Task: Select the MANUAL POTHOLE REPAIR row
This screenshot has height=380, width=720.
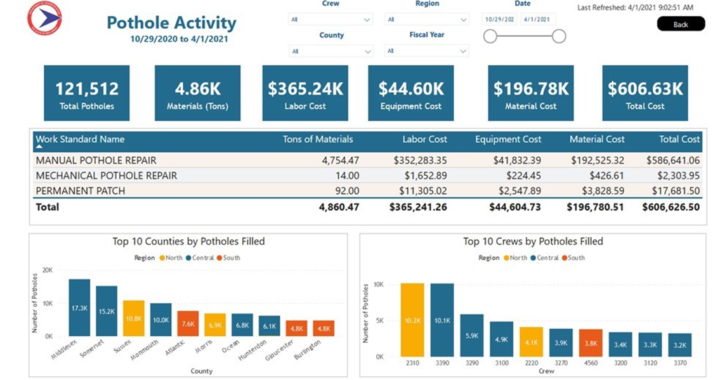Action: click(x=367, y=160)
